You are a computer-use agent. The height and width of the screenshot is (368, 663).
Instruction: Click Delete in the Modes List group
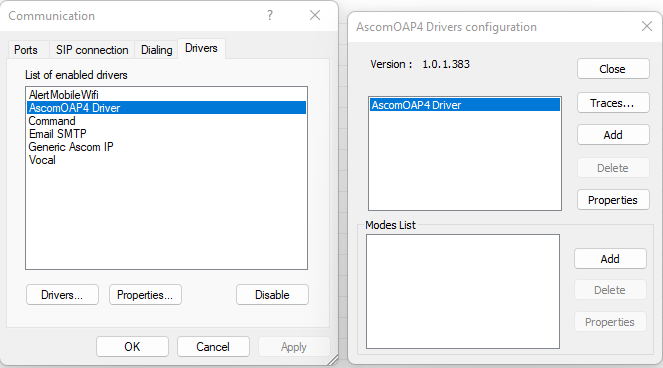point(610,290)
